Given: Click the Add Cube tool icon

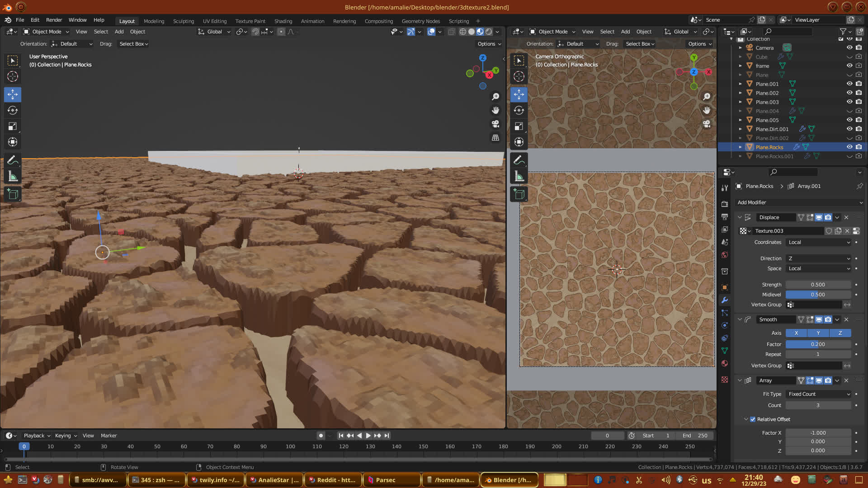Looking at the screenshot, I should [x=13, y=194].
